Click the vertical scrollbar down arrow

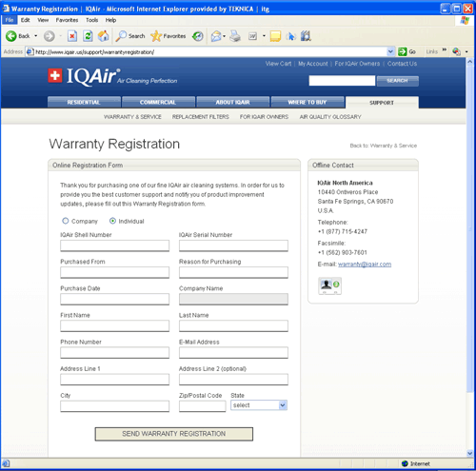point(470,453)
